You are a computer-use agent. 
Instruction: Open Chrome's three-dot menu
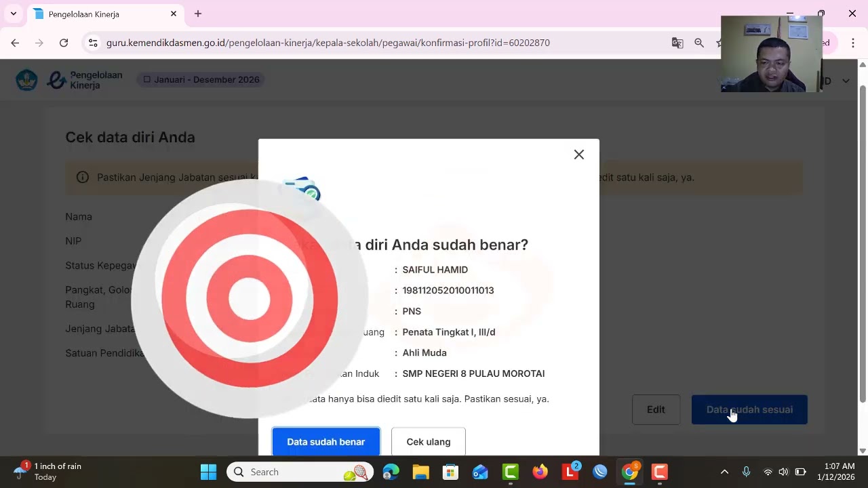point(853,43)
